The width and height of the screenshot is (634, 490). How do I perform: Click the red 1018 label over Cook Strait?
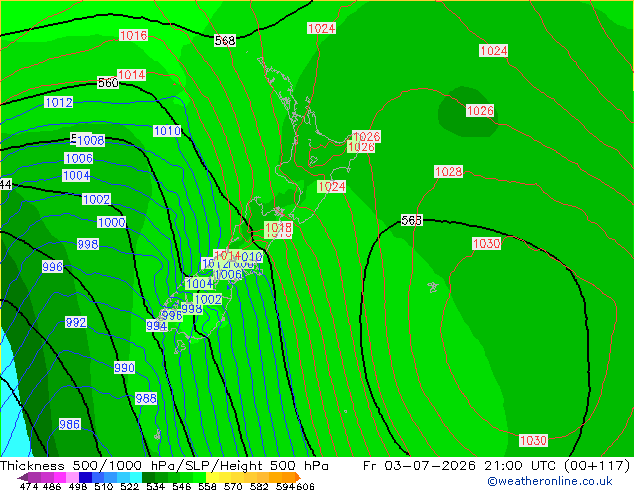coord(278,228)
